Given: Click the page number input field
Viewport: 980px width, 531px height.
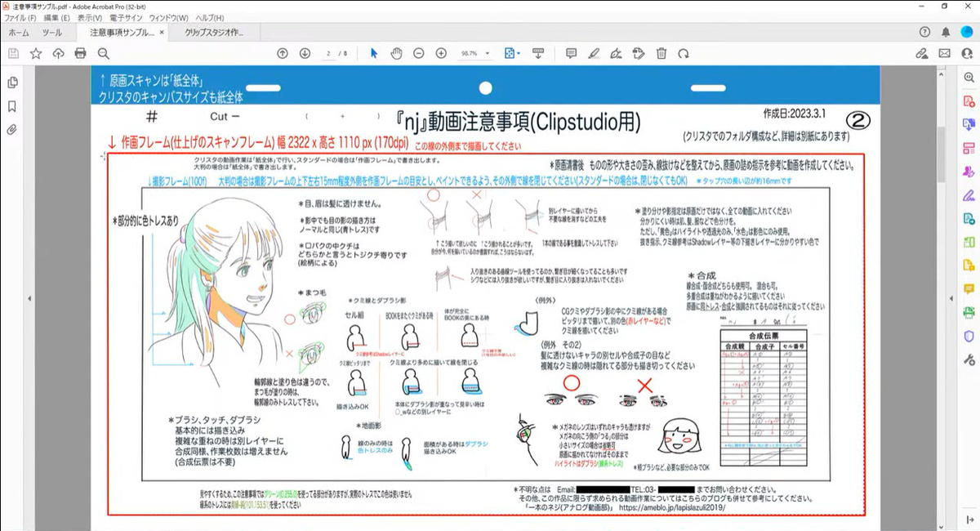Looking at the screenshot, I should pos(327,53).
